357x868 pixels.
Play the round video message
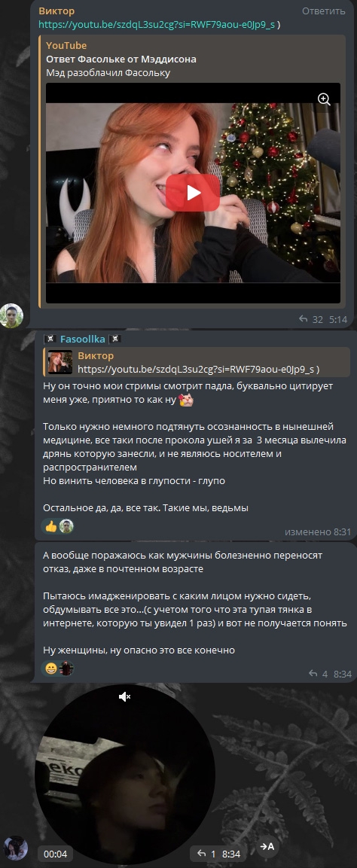pyautogui.click(x=124, y=769)
